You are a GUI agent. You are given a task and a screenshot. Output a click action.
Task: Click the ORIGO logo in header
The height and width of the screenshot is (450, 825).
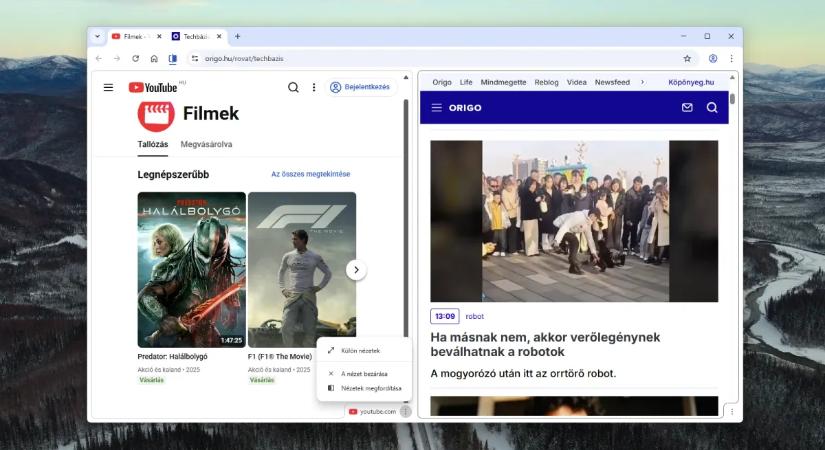(465, 108)
